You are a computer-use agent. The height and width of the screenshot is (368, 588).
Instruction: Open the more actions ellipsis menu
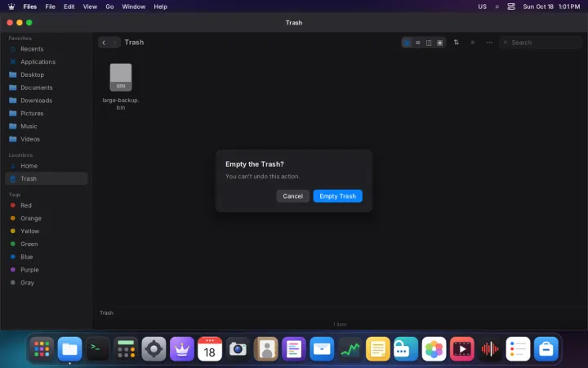(489, 43)
